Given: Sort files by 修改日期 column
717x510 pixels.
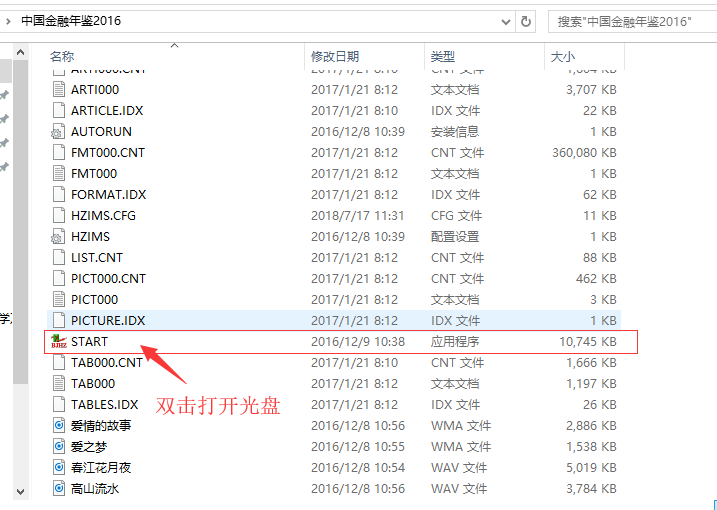Looking at the screenshot, I should click(335, 57).
